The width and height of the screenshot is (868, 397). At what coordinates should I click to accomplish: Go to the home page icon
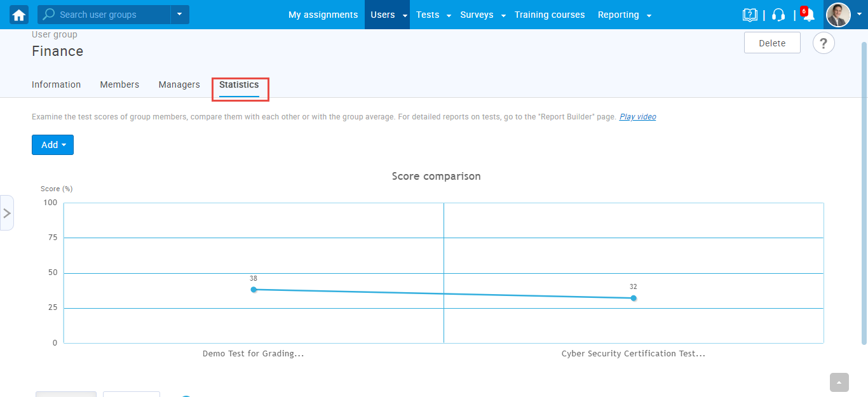coord(19,15)
